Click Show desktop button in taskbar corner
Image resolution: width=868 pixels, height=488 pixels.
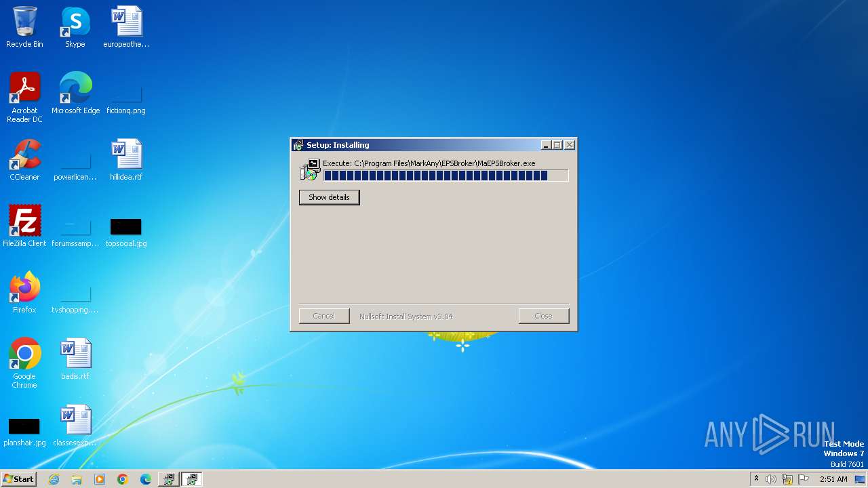(861, 479)
